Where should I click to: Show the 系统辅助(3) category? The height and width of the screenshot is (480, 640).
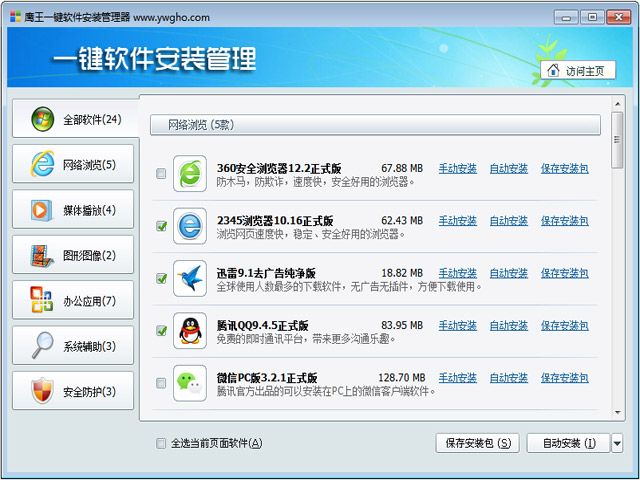[x=73, y=345]
